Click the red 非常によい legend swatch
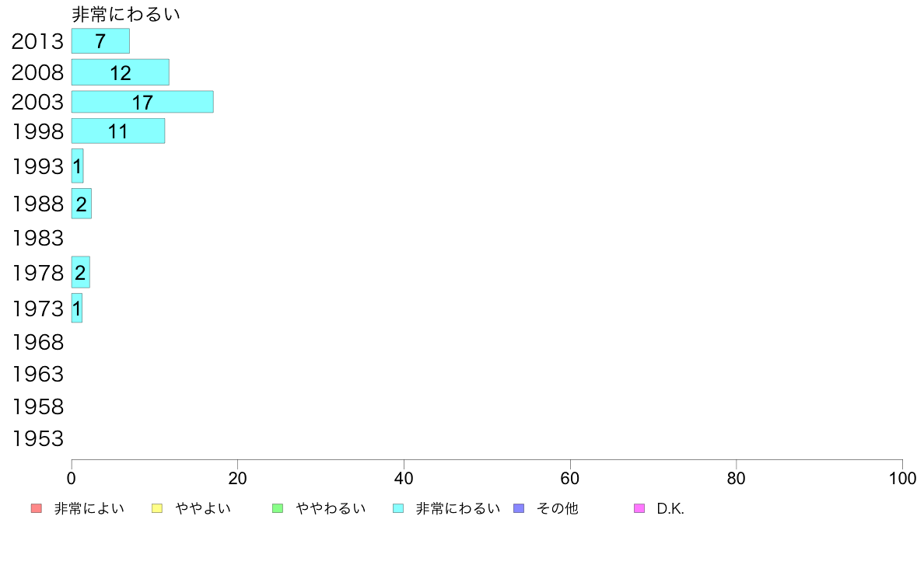 [x=37, y=508]
